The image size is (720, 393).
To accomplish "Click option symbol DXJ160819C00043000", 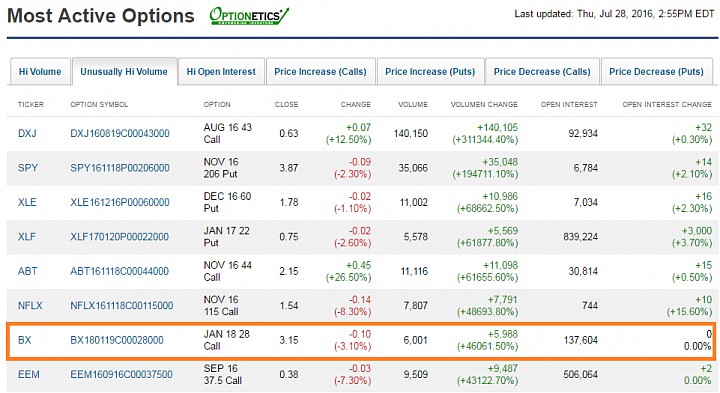I will tap(120, 134).
